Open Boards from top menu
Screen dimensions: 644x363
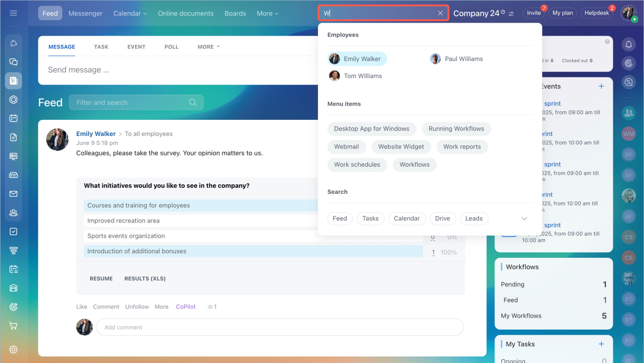pyautogui.click(x=235, y=14)
